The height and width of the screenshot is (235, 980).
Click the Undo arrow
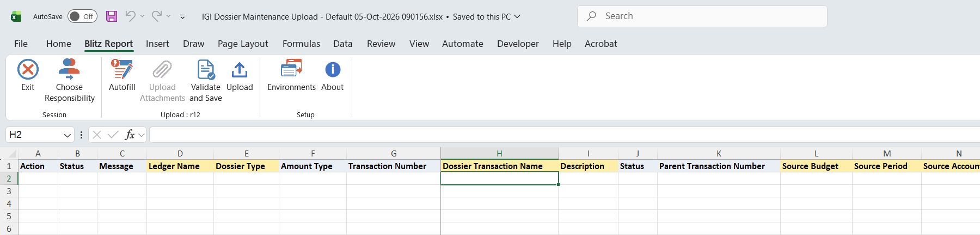tap(130, 16)
